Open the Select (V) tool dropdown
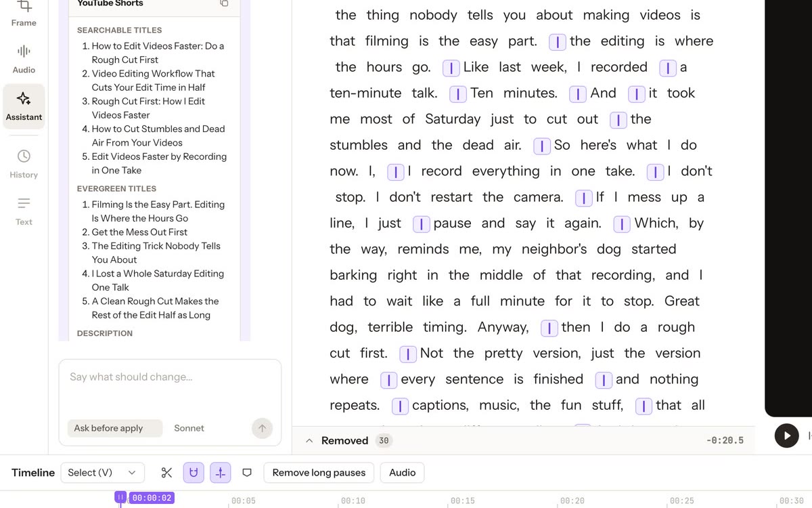Screen dimensions: 812x508 pos(102,473)
